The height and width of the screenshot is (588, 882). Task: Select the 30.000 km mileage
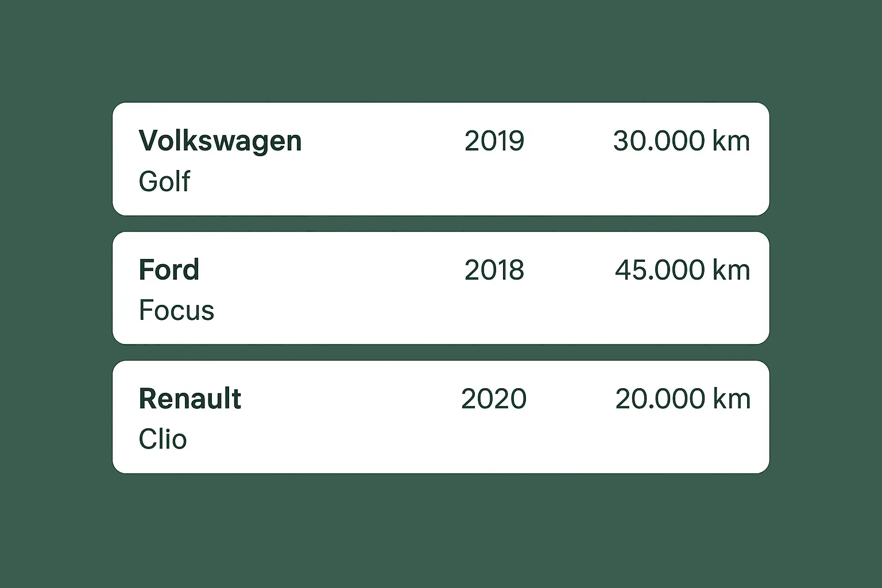681,141
